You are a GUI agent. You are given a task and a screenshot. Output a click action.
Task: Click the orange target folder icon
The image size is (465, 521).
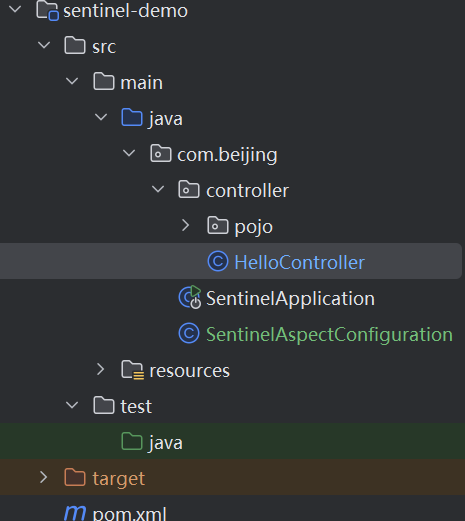[x=75, y=477]
